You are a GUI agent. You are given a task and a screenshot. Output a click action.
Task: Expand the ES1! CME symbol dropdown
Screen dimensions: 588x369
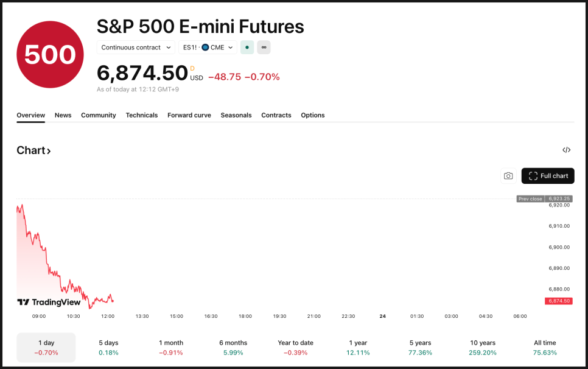point(208,47)
